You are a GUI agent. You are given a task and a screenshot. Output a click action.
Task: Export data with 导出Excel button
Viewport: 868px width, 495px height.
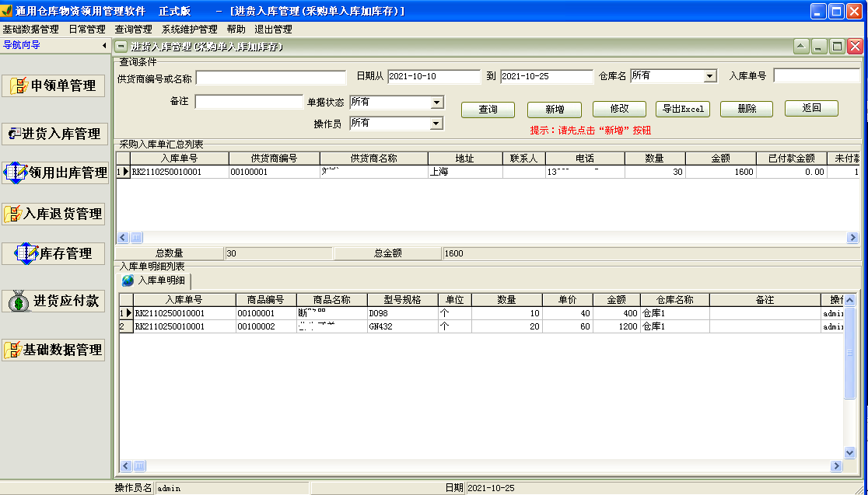[681, 109]
